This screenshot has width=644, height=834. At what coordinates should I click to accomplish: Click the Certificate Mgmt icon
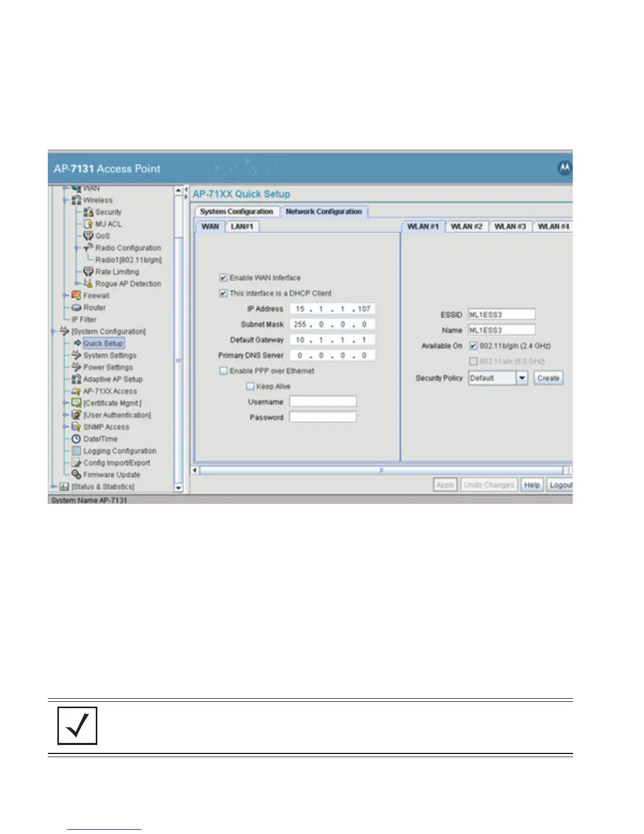coord(76,403)
